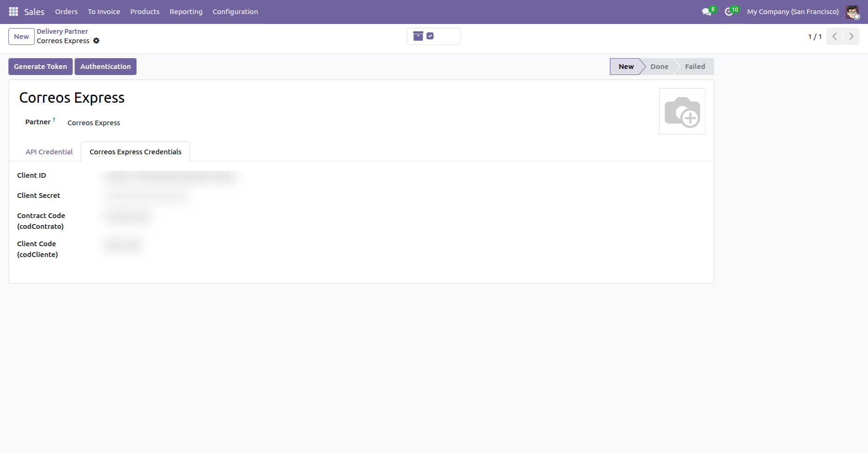
Task: Switch to the API Credential tab
Action: 49,152
